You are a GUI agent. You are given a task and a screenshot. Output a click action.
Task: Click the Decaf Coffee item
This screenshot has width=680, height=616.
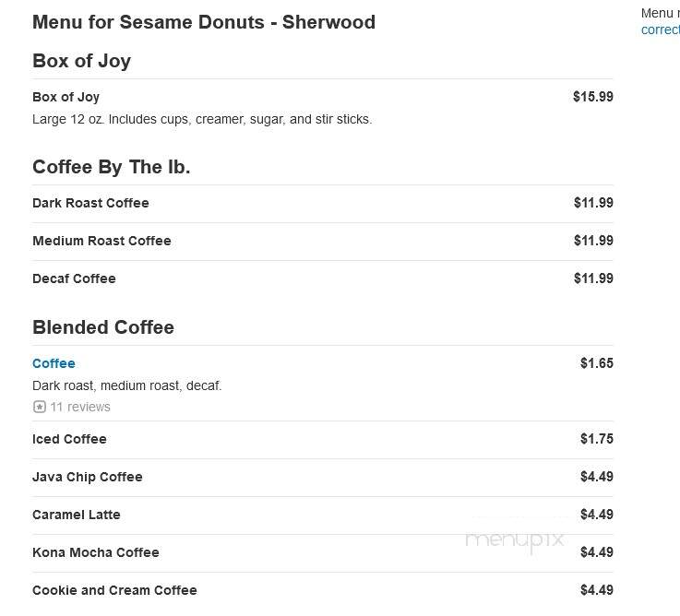[x=74, y=278]
